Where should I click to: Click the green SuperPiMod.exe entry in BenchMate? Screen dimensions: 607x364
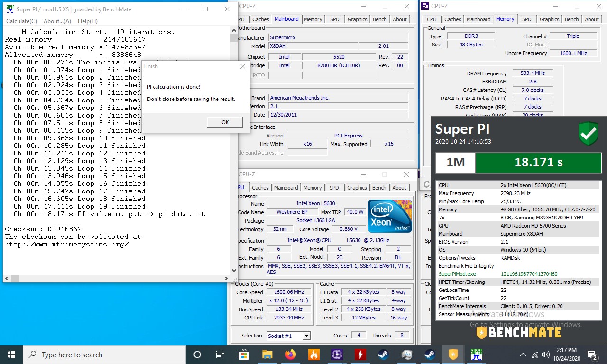[x=457, y=274]
